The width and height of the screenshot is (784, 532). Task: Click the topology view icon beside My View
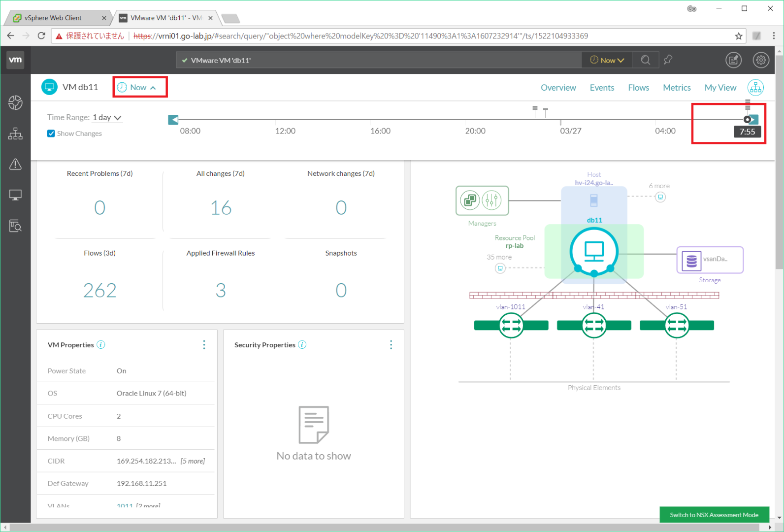755,88
